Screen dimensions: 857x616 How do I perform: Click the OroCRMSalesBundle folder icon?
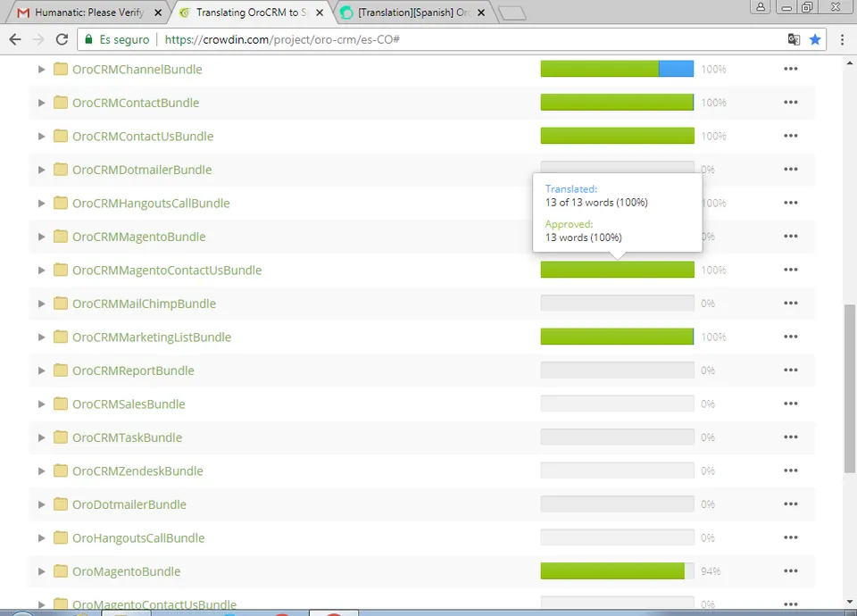61,404
